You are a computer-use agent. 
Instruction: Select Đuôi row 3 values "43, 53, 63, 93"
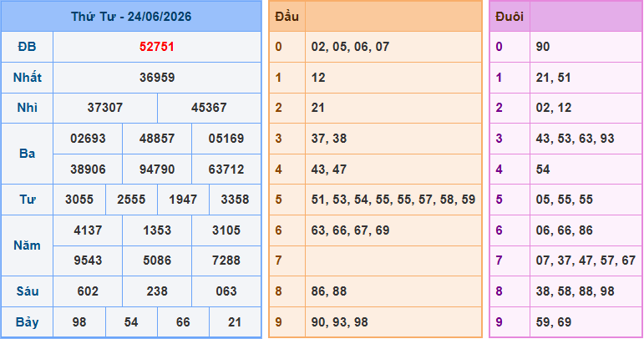coord(575,139)
